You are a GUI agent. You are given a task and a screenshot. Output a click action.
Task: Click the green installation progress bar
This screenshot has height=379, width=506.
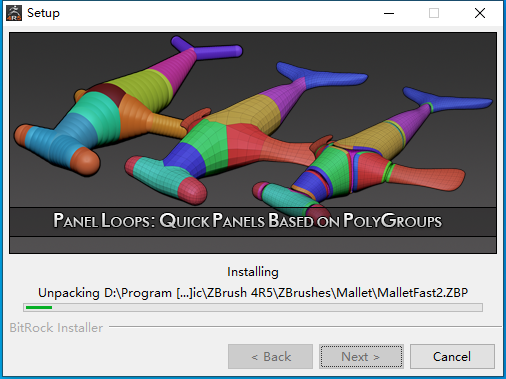coord(39,307)
